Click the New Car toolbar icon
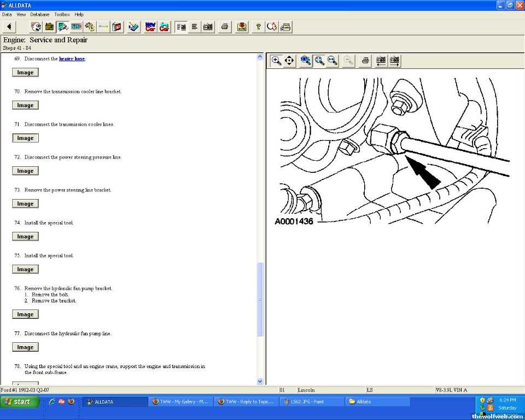The image size is (525, 420). [150, 27]
